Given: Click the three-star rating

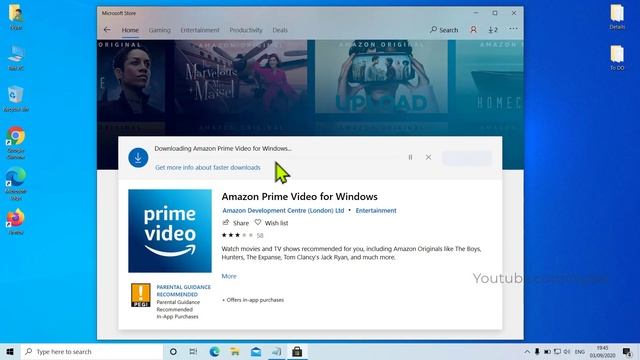Looking at the screenshot, I should (238, 235).
